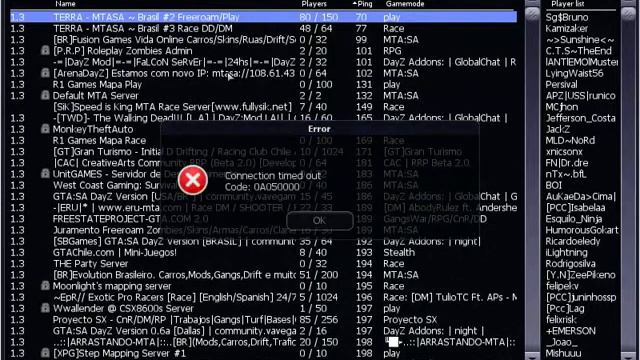Sort servers by the Name column header
This screenshot has height=360, width=640.
[65, 4]
